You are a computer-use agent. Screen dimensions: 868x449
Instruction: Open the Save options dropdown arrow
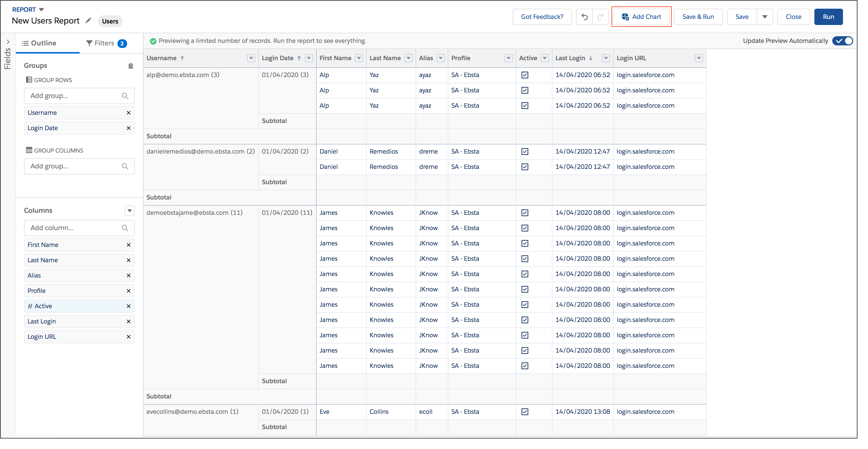pos(765,17)
